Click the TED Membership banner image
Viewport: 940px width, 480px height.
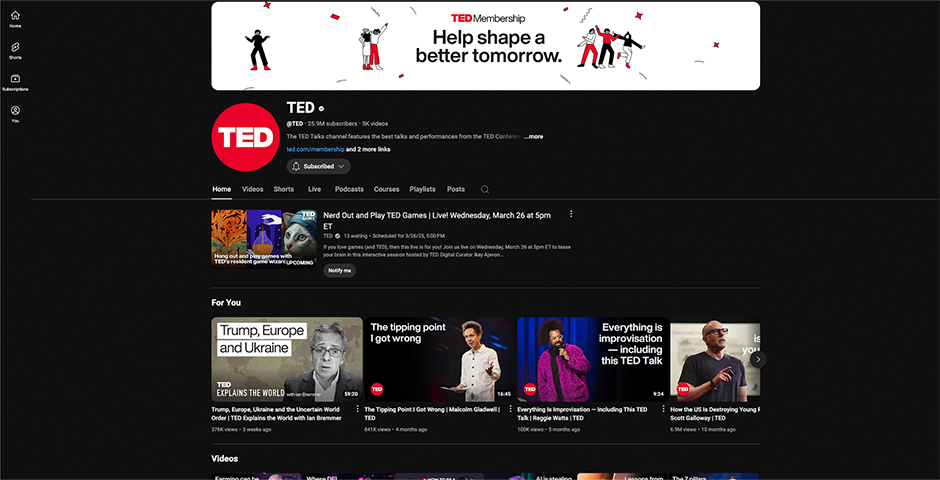486,46
